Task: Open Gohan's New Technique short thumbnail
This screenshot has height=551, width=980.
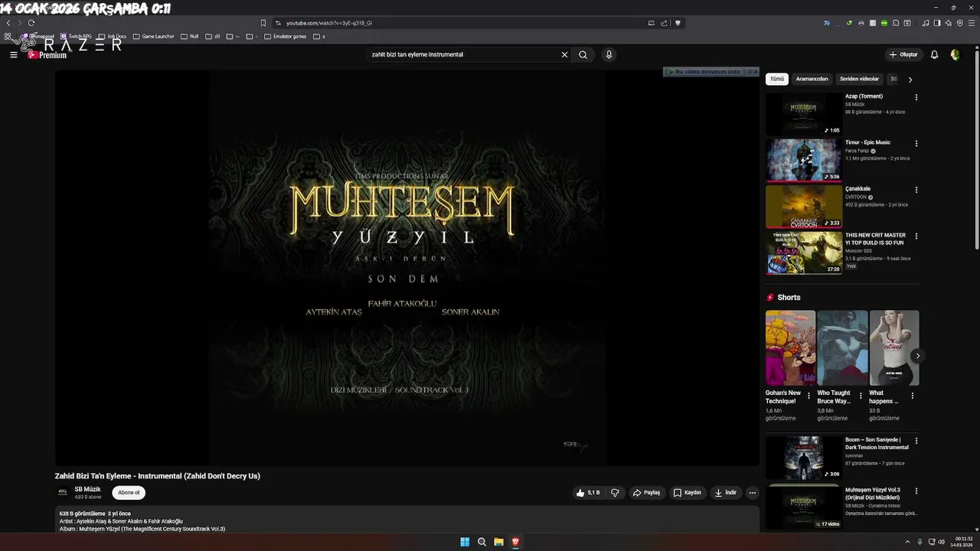Action: click(790, 347)
